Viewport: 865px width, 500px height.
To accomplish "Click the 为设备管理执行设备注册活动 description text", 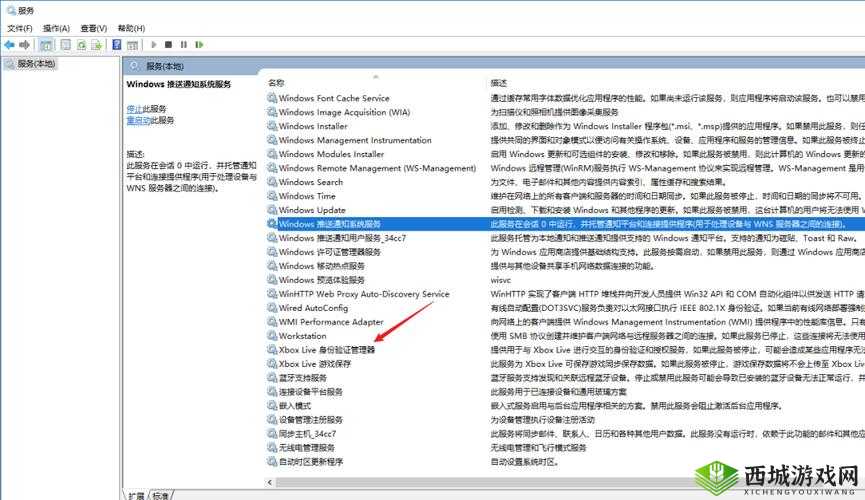I will point(542,419).
